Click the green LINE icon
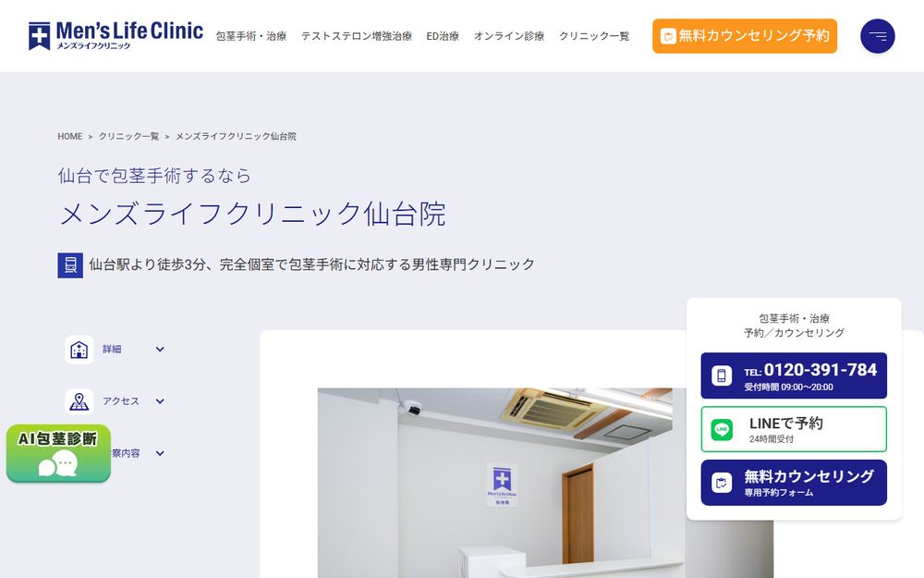The image size is (924, 578). pos(722,429)
